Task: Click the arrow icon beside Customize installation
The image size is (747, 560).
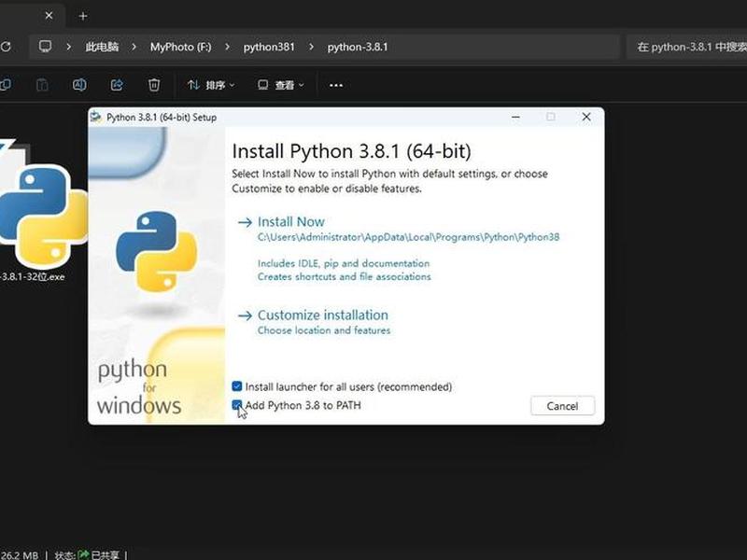Action: [x=245, y=315]
